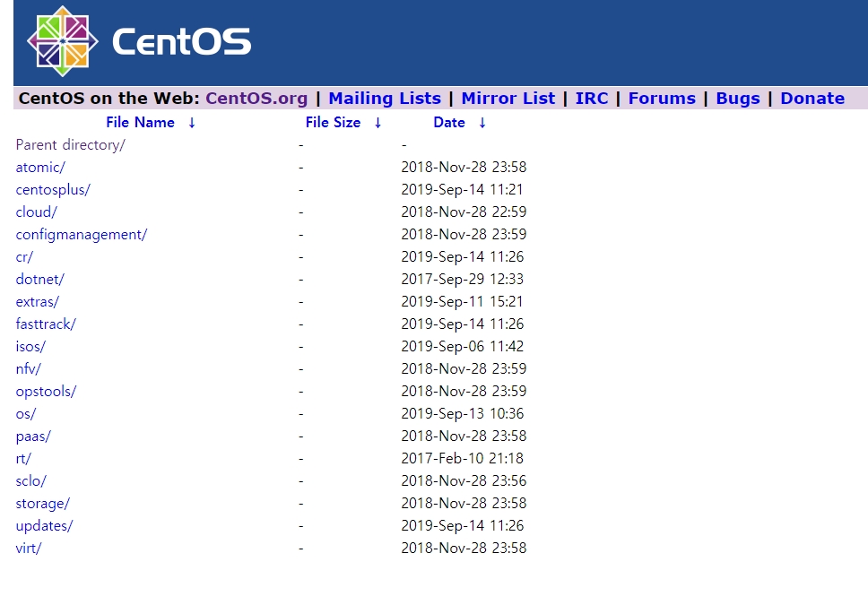Click the File Name sort arrow
This screenshot has height=605, width=868.
point(192,123)
